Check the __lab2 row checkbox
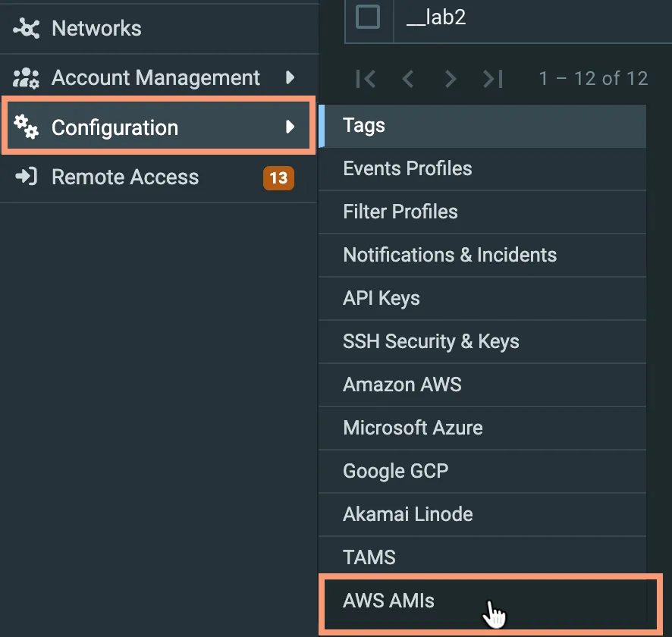This screenshot has width=672, height=637. tap(368, 17)
